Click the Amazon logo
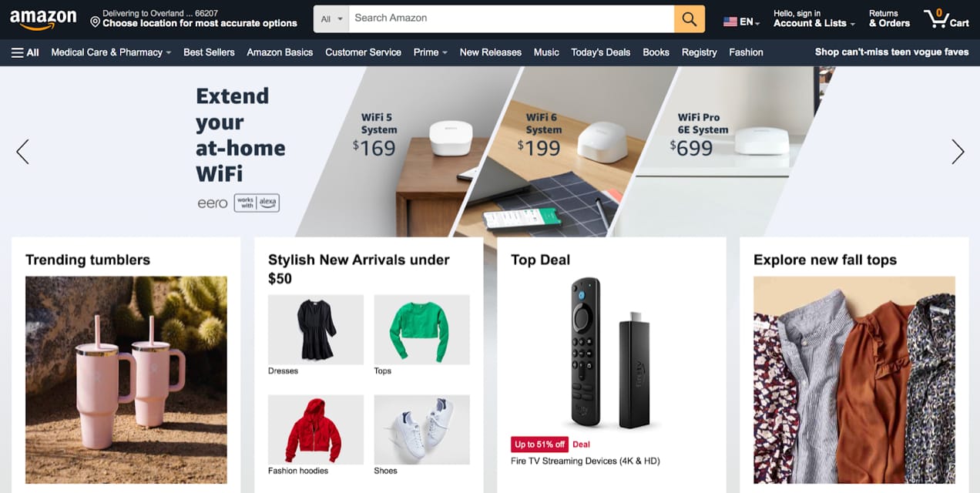 tap(43, 19)
